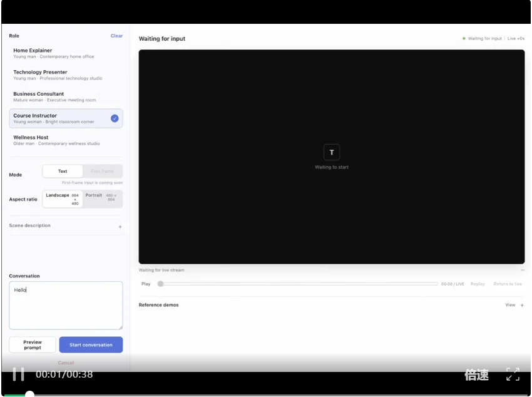Viewport: 532px width, 397px height.
Task: Open playback speed 倍速 option
Action: 476,375
